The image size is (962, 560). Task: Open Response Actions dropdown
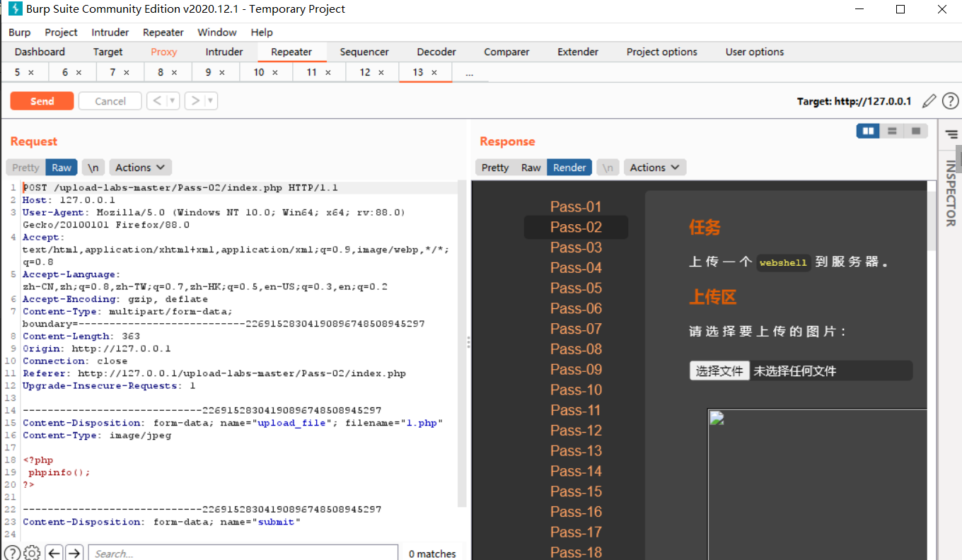pos(655,168)
